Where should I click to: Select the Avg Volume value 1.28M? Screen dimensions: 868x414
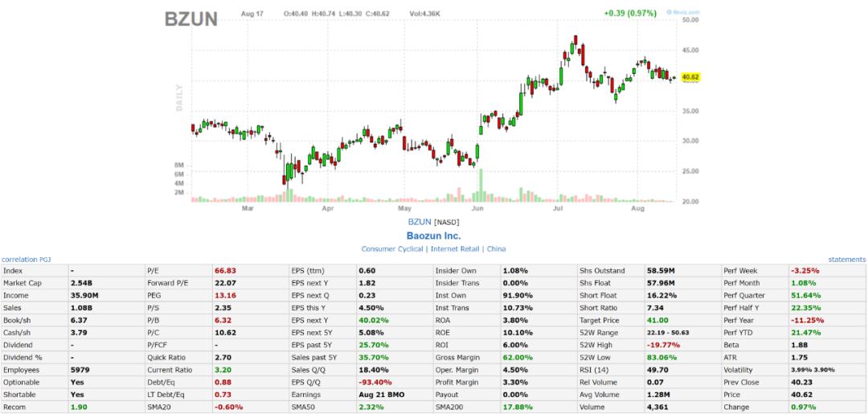pyautogui.click(x=657, y=395)
